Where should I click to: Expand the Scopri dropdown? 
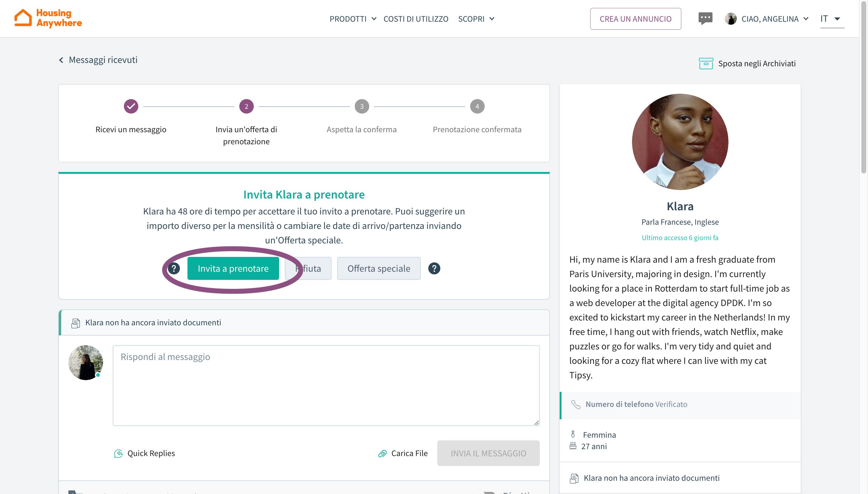point(476,19)
